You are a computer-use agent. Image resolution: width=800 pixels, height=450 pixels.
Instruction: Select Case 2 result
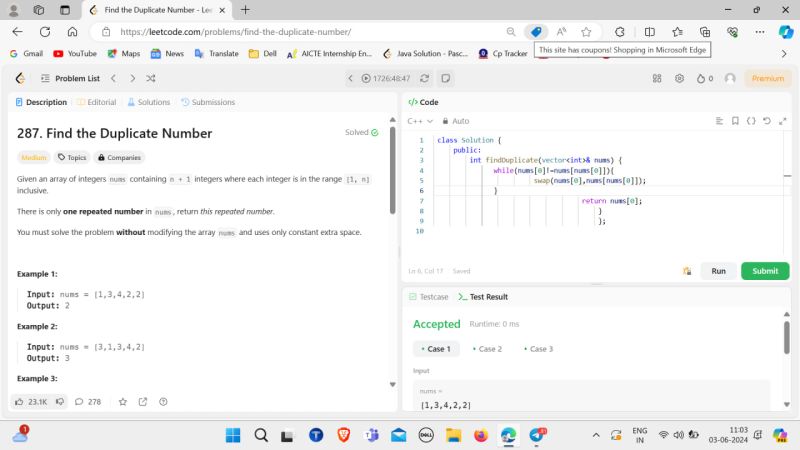click(x=487, y=349)
